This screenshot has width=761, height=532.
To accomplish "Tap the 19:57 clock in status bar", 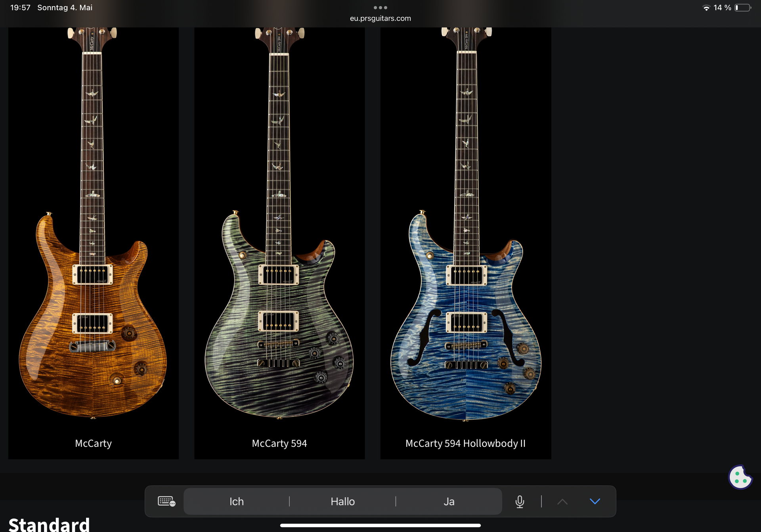I will pyautogui.click(x=20, y=8).
